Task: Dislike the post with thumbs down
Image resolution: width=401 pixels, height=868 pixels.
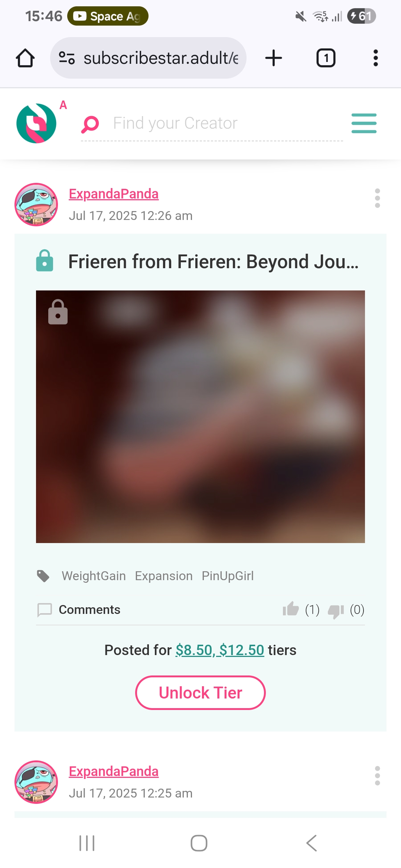Action: point(336,611)
